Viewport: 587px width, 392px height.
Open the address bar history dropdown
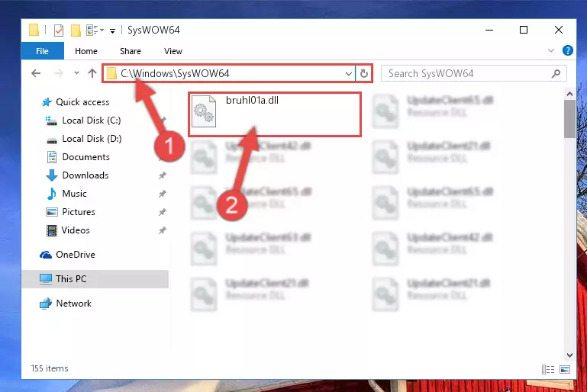click(349, 73)
